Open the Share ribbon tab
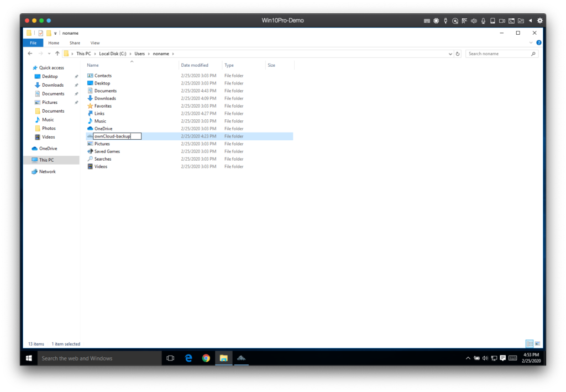This screenshot has width=566, height=392. tap(75, 43)
